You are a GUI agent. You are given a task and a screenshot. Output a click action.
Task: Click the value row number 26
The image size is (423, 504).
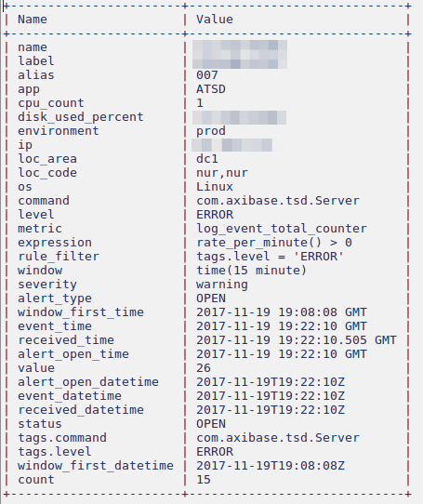pyautogui.click(x=204, y=368)
